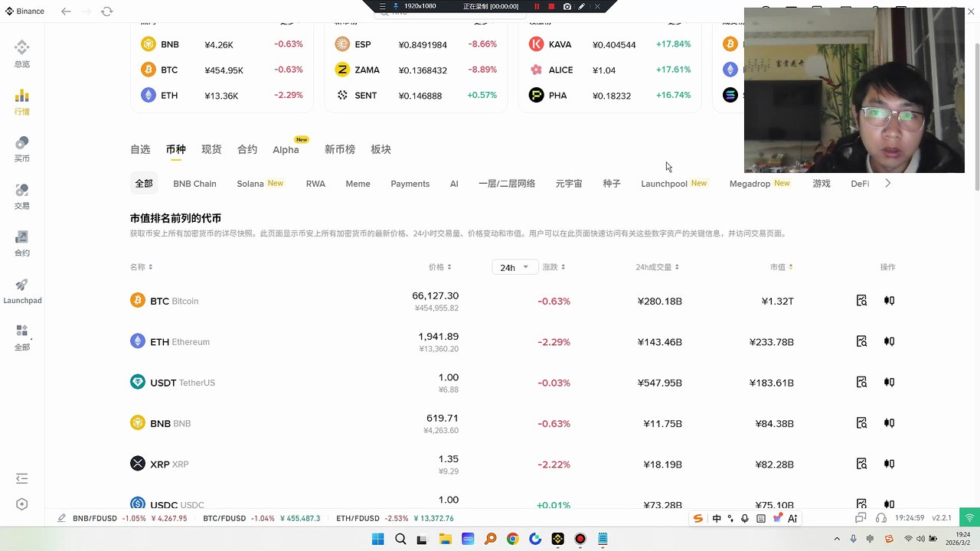
Task: Open market detail icon for BTC row
Action: point(861,301)
